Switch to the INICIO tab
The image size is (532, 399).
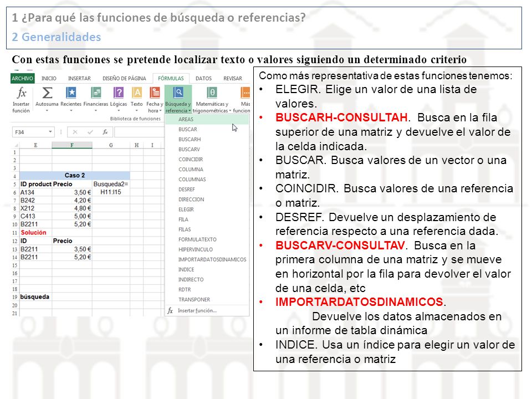coord(49,78)
